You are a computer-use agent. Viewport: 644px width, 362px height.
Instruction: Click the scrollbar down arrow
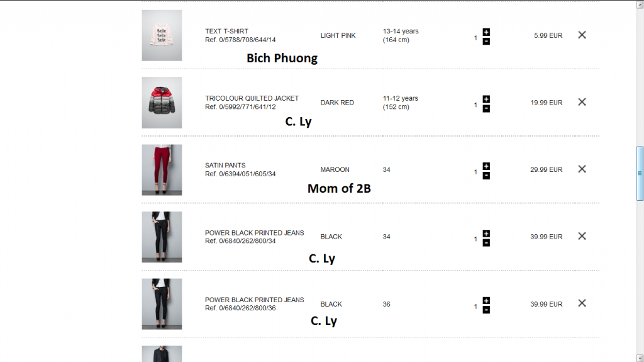[640, 357]
